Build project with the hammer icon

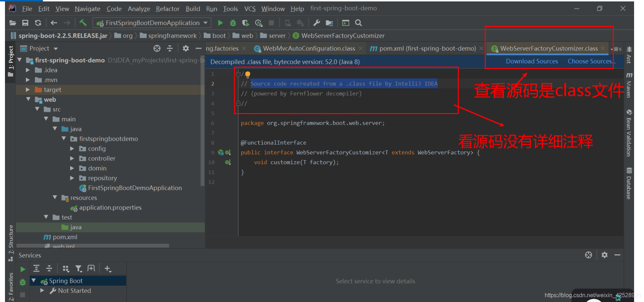pyautogui.click(x=83, y=23)
